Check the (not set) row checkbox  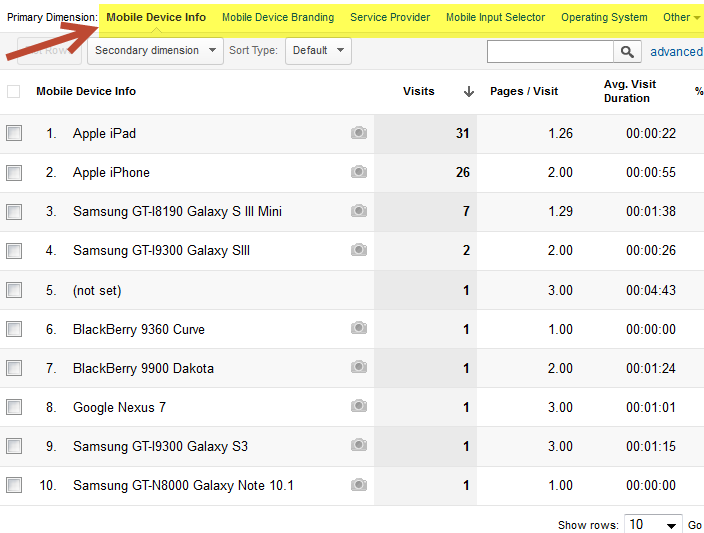(14, 290)
